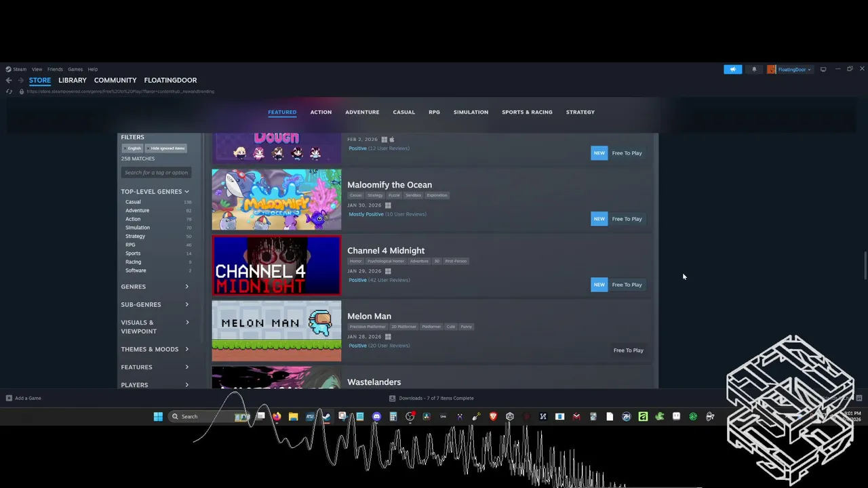Image resolution: width=868 pixels, height=488 pixels.
Task: Filter by the Adventure genre in the sidebar
Action: 158,210
